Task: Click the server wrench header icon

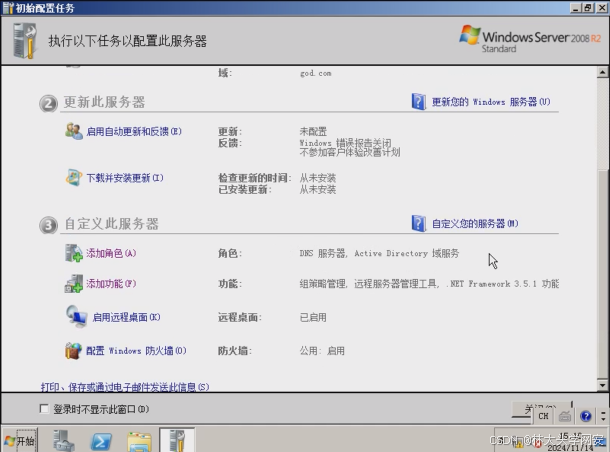Action: point(25,40)
